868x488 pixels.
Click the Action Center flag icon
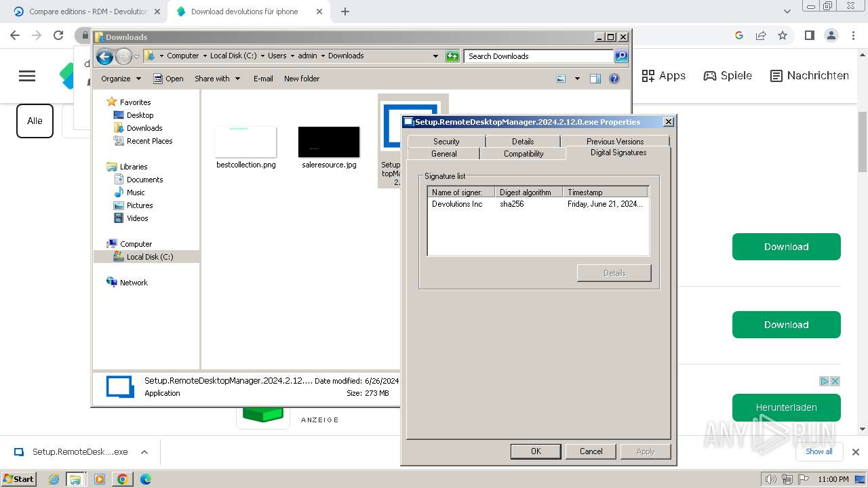[x=804, y=479]
